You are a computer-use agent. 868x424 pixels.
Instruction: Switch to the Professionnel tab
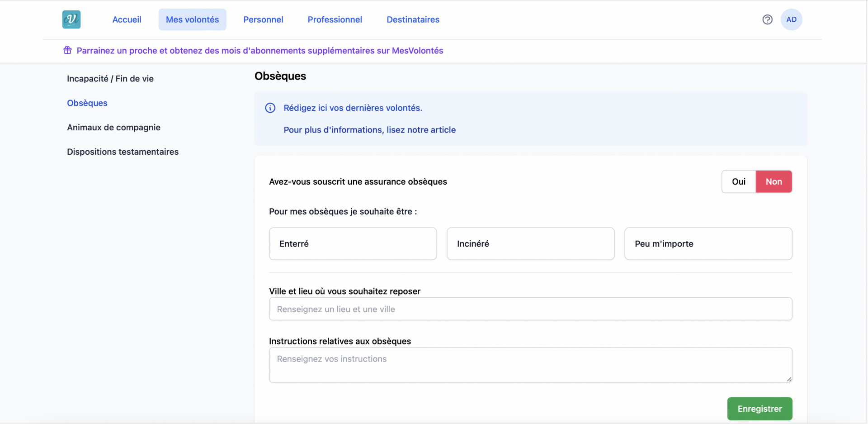(x=335, y=19)
